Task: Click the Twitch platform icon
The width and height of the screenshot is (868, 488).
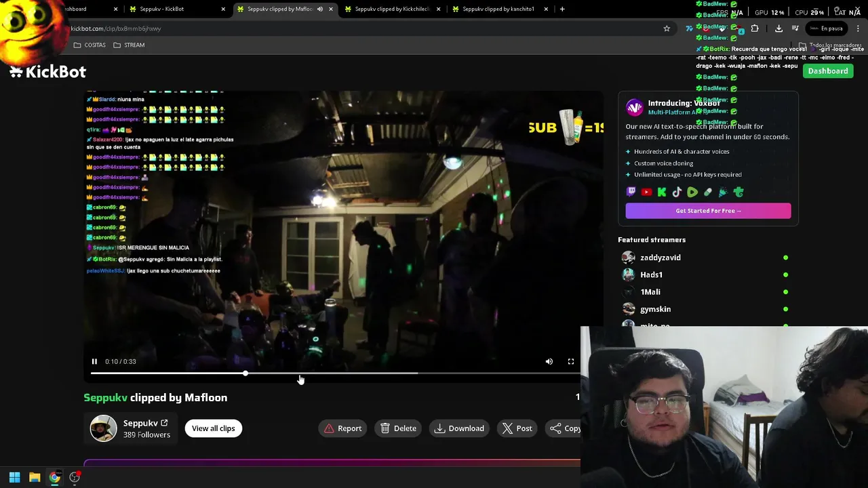Action: click(x=631, y=192)
